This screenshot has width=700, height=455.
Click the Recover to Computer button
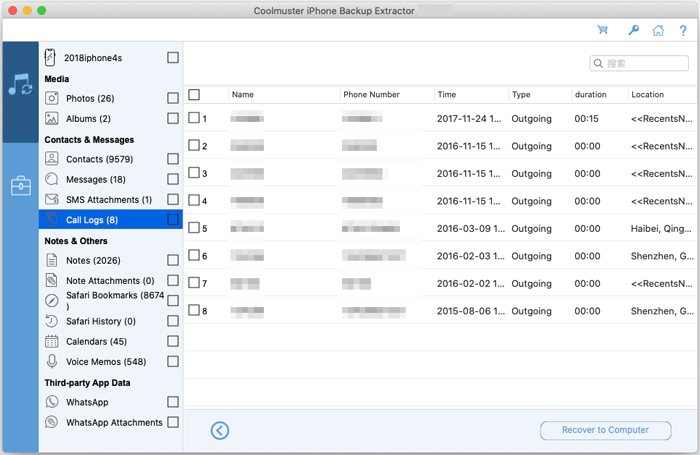605,430
